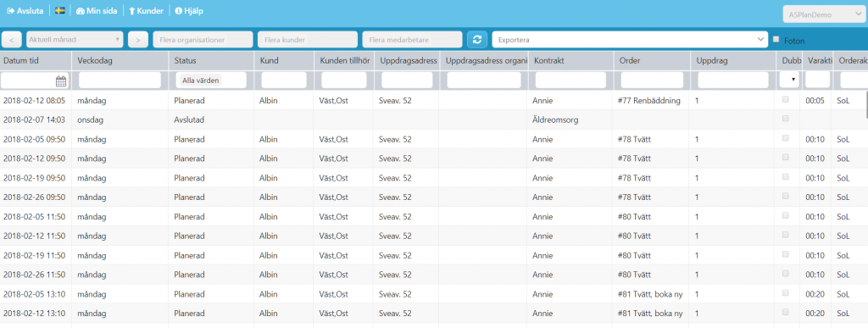
Task: Go to previous month arrow button
Action: 12,40
